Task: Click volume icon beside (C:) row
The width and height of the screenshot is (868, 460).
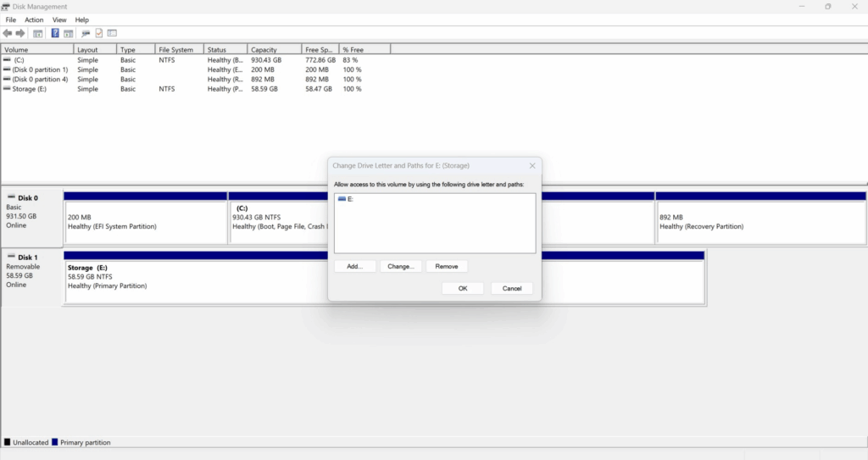Action: coord(7,60)
